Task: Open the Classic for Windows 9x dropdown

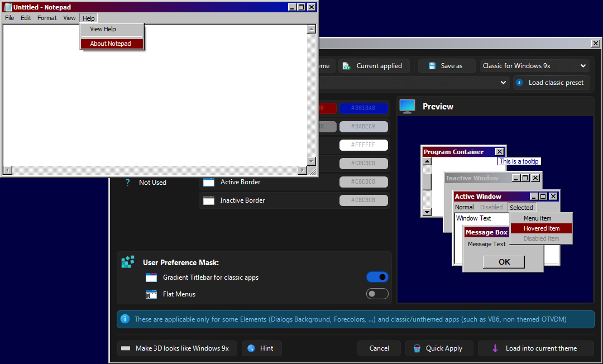Action: click(534, 66)
